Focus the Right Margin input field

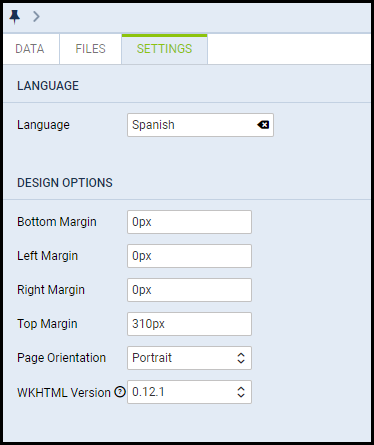[189, 290]
